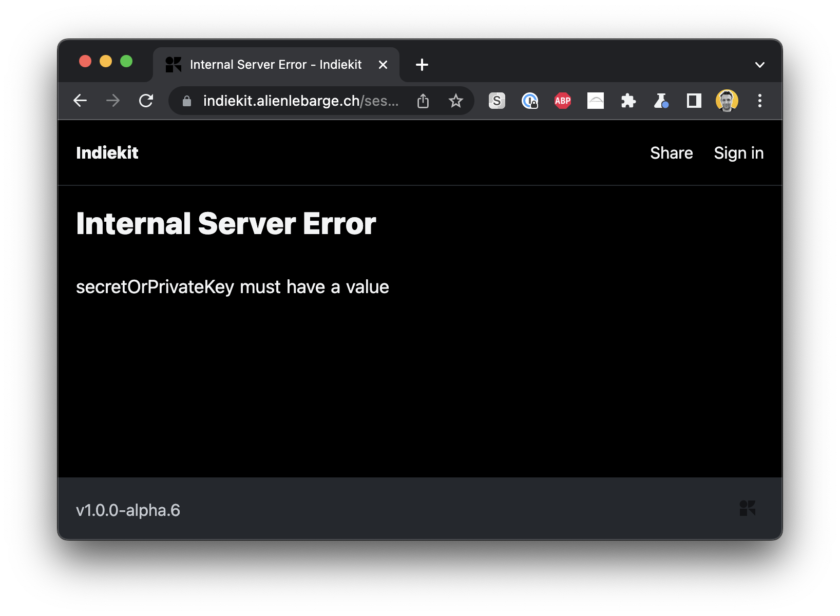Screen dimensions: 840x616
Task: Open Chrome's three-dot menu
Action: tap(760, 101)
